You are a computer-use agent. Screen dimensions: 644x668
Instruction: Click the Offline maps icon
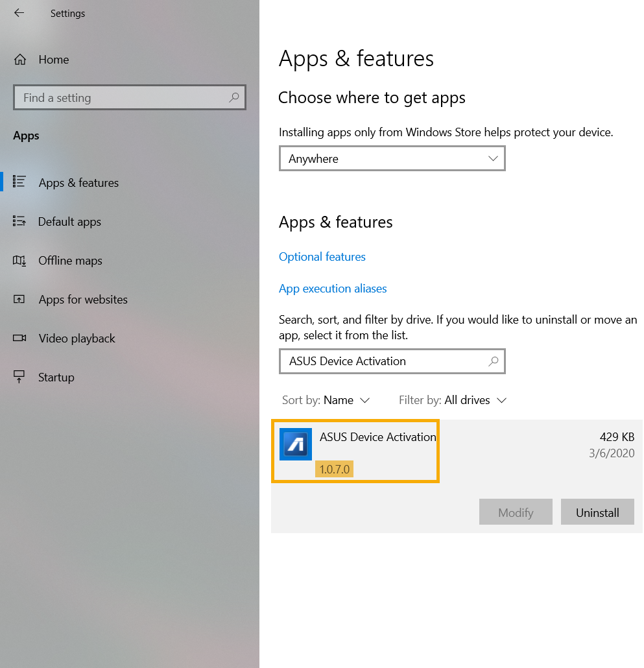click(x=19, y=260)
